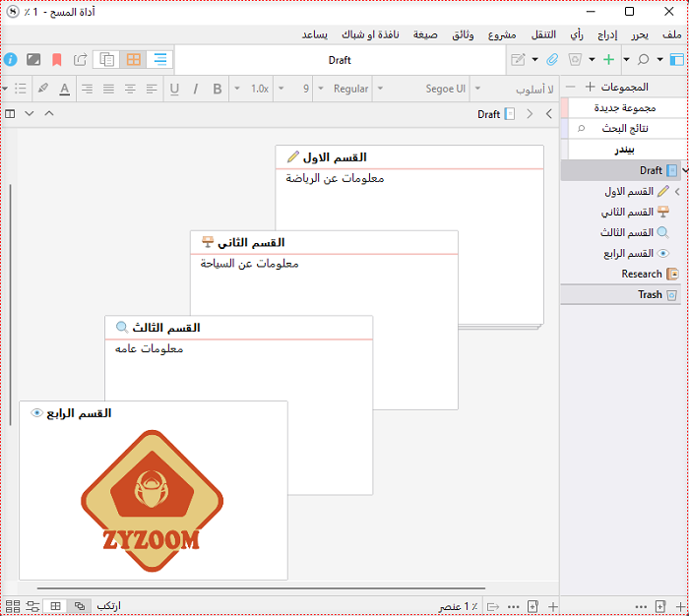The height and width of the screenshot is (616, 689).
Task: Click the ZYZOOM image on القسم الرابع card
Action: click(152, 501)
